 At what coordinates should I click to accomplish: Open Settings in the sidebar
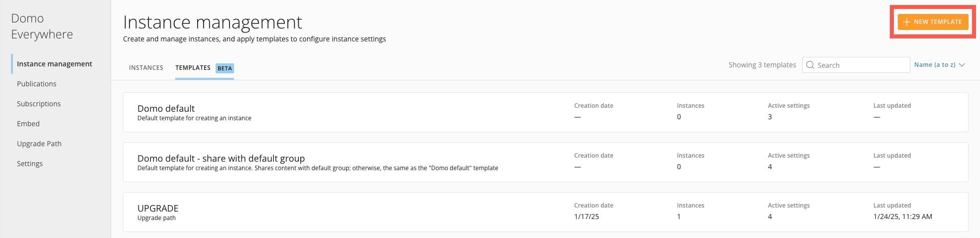click(x=30, y=164)
